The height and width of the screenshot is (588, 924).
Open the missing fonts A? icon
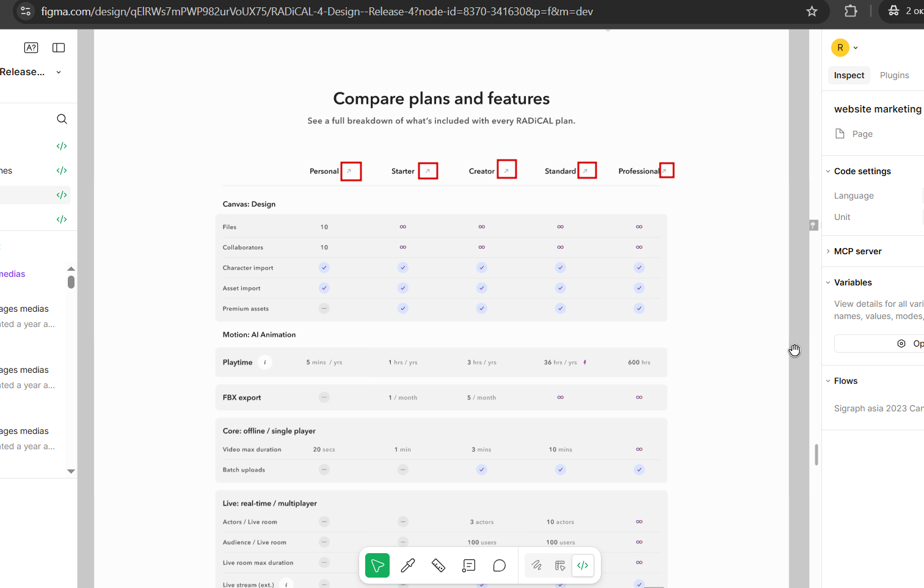(31, 48)
